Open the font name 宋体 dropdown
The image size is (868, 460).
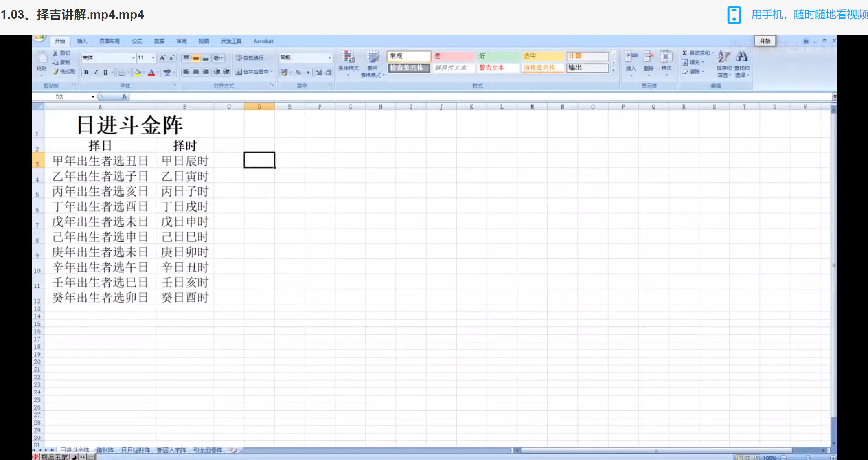133,58
